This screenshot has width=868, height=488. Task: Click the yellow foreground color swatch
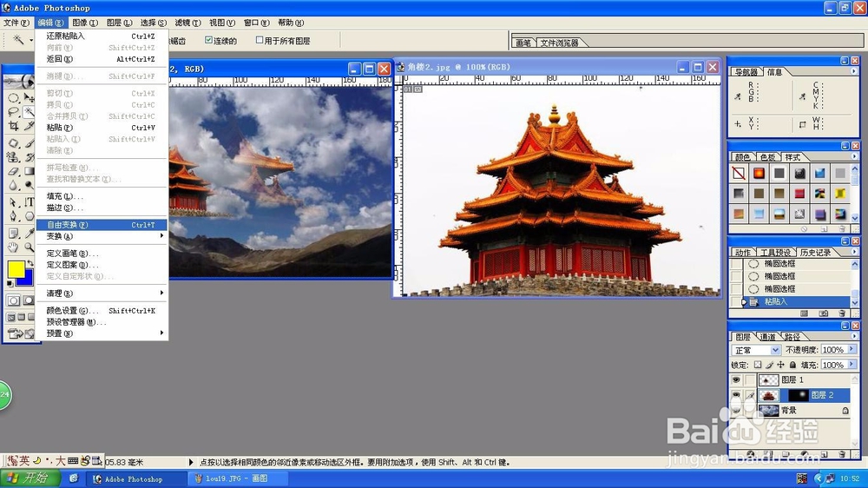tap(16, 269)
